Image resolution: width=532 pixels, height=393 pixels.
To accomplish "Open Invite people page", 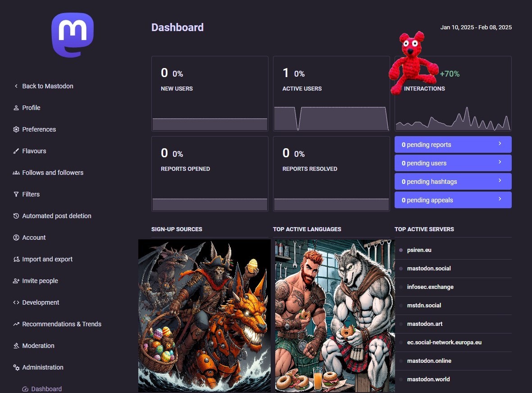I will click(x=40, y=281).
